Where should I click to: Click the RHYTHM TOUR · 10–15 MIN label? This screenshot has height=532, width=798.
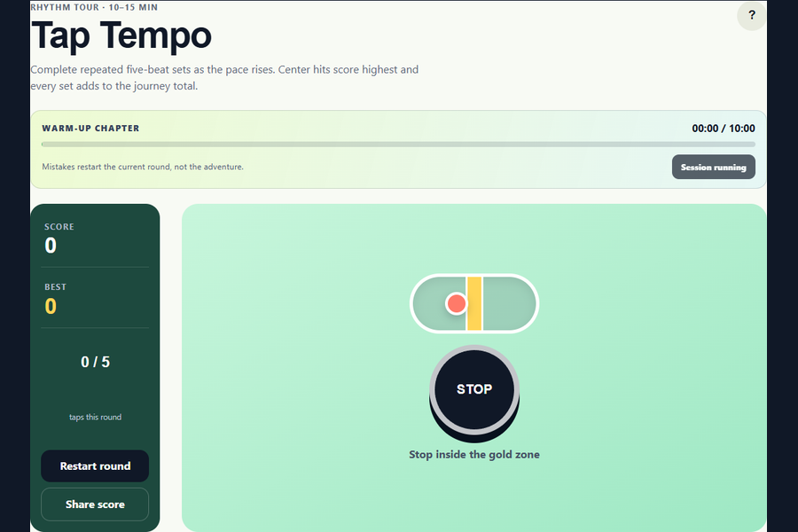pos(94,7)
